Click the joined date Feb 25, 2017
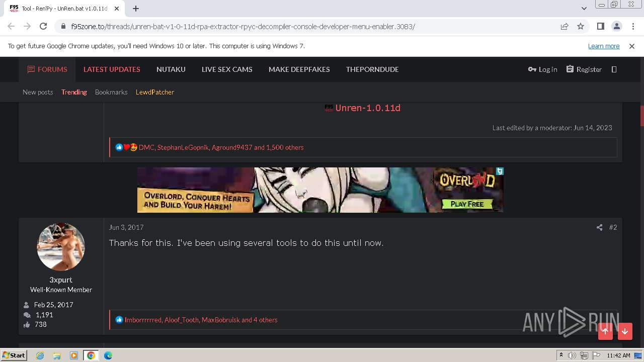This screenshot has width=644, height=362. (54, 305)
